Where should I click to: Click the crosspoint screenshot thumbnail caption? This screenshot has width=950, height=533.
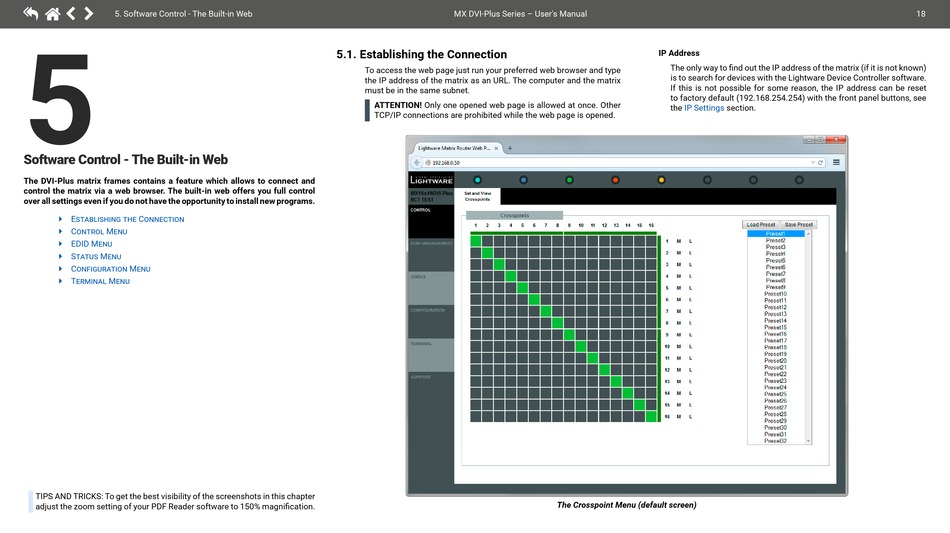pyautogui.click(x=626, y=505)
